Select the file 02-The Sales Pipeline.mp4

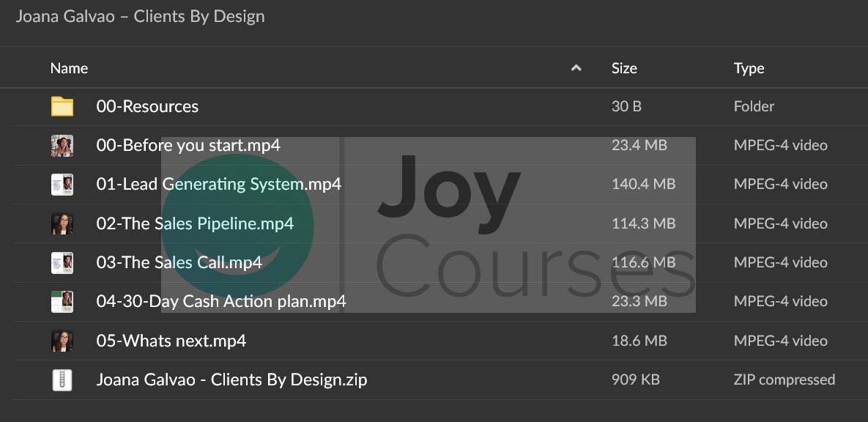pos(195,223)
